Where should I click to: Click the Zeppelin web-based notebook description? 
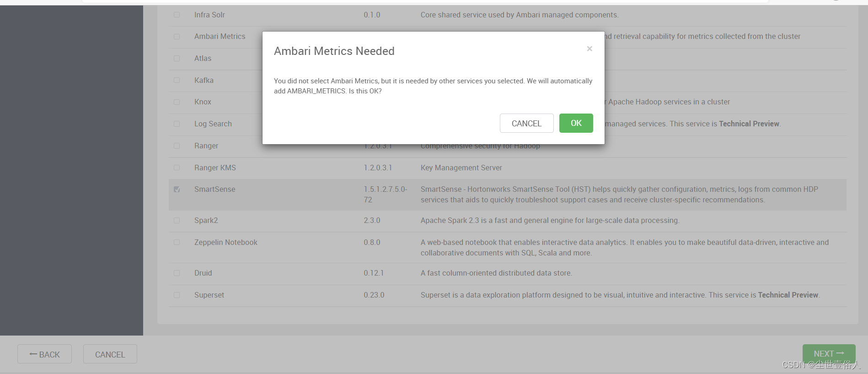[x=624, y=248]
